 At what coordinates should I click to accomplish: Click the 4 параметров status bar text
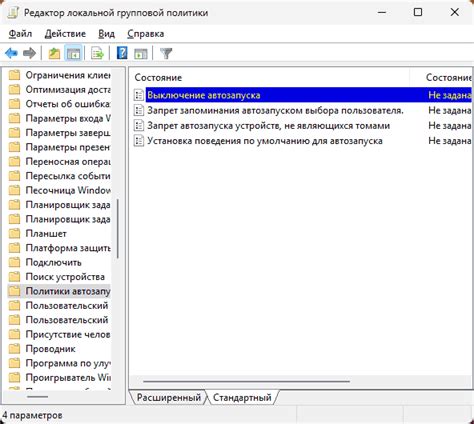point(32,415)
